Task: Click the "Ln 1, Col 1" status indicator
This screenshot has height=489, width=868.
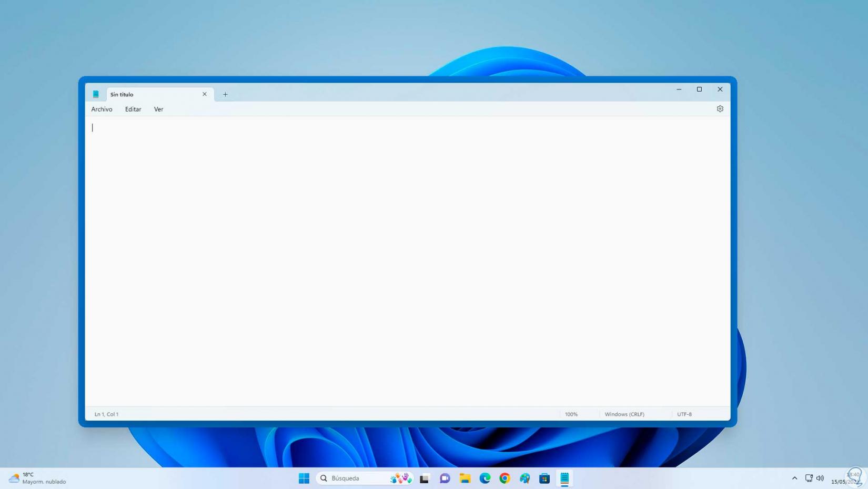Action: click(x=106, y=414)
